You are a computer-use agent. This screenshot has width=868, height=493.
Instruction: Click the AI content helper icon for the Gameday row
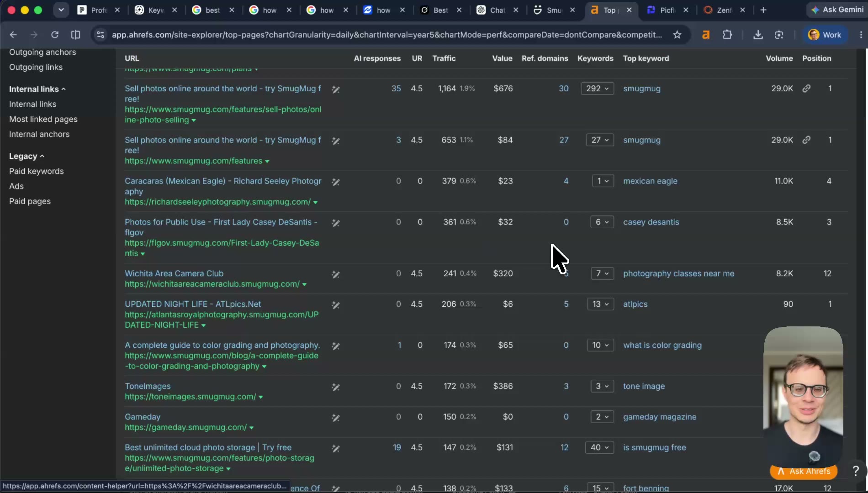(x=335, y=418)
